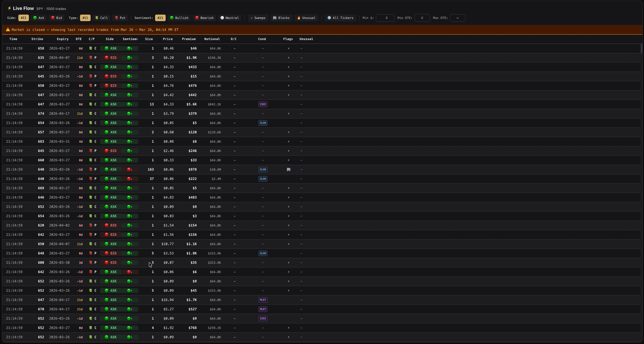
Task: Click the SLAN badge on 648 put row
Action: click(x=263, y=253)
